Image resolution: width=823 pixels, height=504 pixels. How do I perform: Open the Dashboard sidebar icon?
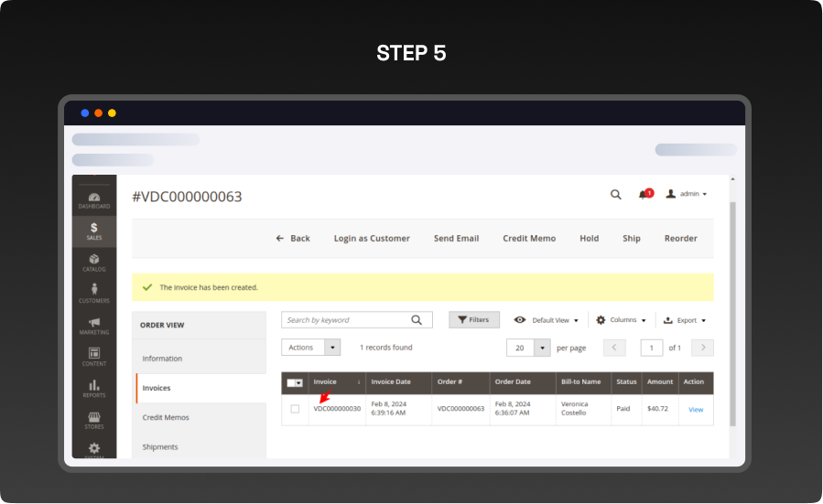94,199
